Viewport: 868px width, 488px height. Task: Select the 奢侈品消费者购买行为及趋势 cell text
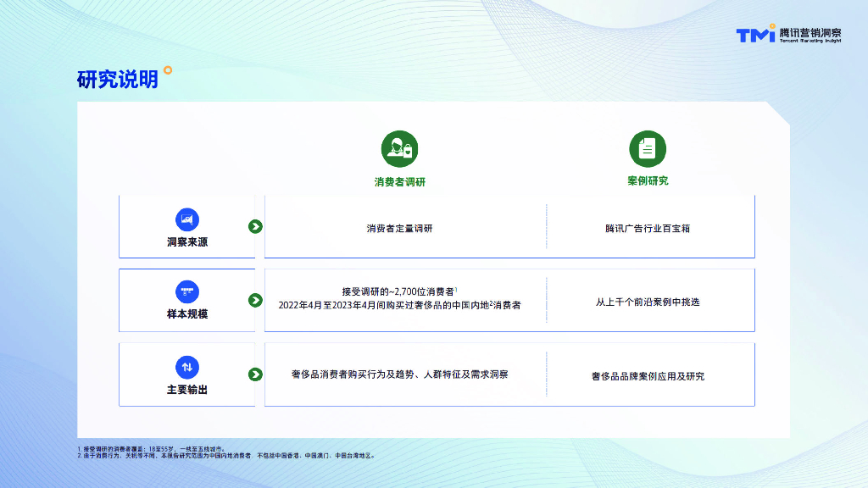pyautogui.click(x=400, y=374)
